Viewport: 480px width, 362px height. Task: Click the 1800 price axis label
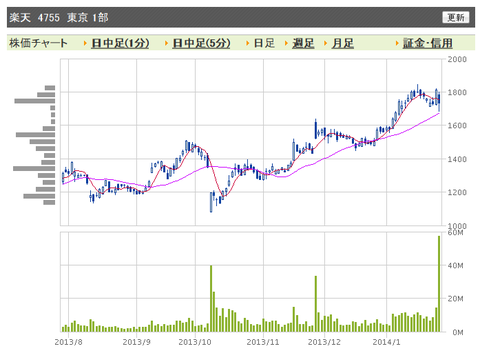pyautogui.click(x=457, y=92)
